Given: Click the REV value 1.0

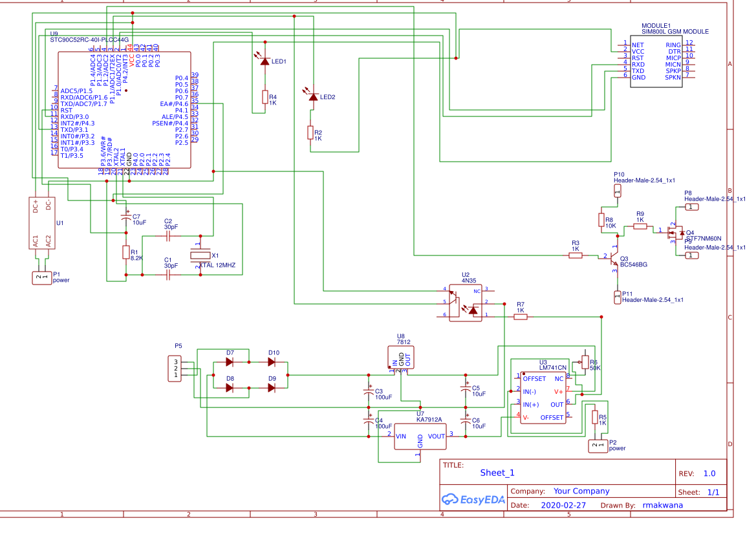Looking at the screenshot, I should (x=709, y=473).
